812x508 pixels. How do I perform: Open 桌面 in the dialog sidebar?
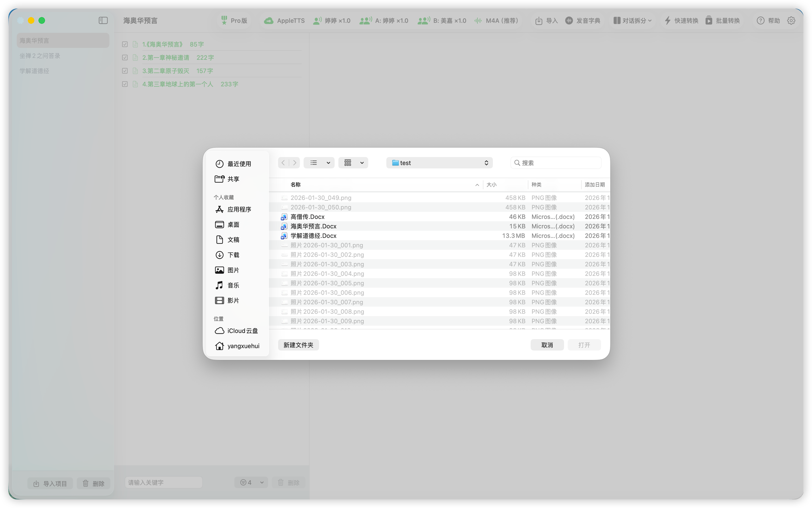click(x=227, y=224)
